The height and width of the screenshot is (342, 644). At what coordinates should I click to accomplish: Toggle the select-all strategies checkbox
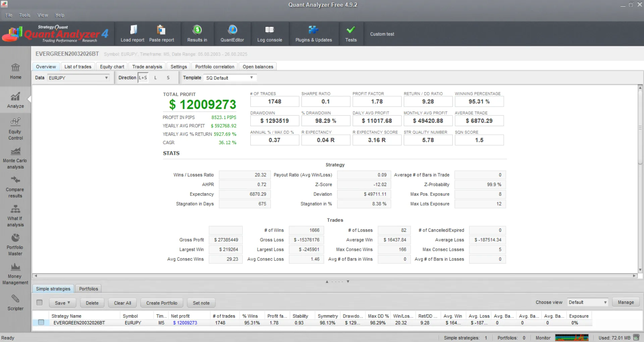[x=40, y=303]
